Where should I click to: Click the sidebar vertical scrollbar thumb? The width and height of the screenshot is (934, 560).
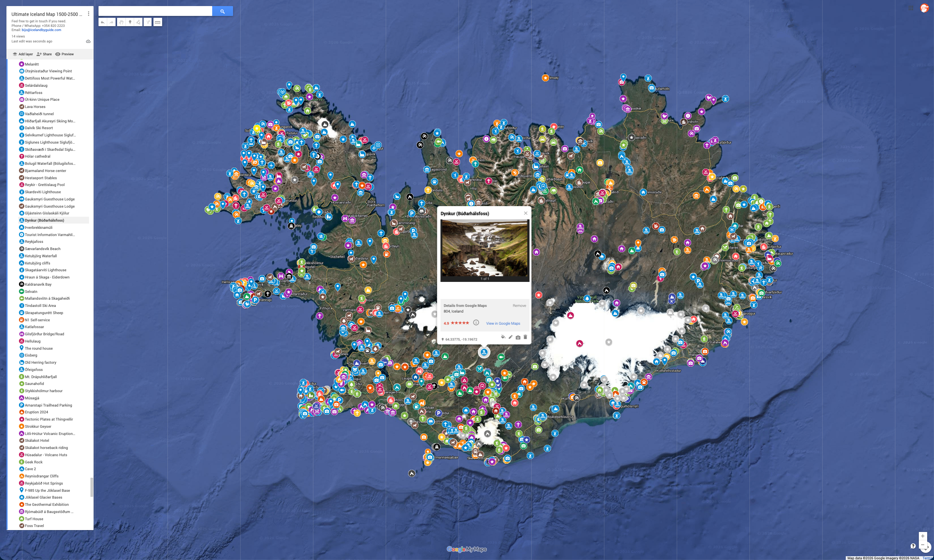(91, 487)
